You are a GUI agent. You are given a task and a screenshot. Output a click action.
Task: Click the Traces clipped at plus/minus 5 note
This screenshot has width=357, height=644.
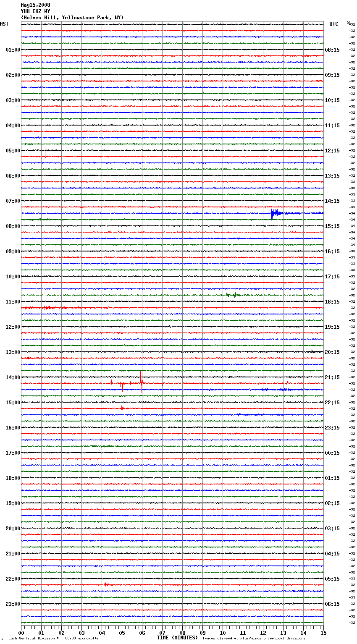pos(254,638)
